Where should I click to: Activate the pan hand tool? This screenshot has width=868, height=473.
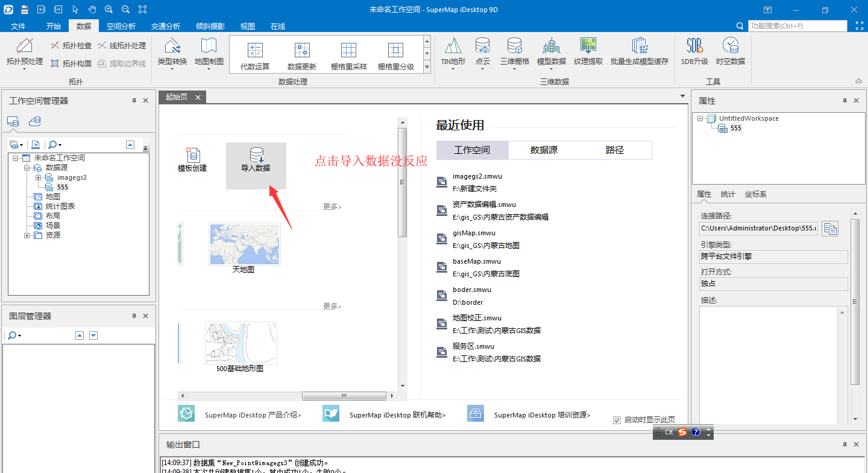point(92,10)
